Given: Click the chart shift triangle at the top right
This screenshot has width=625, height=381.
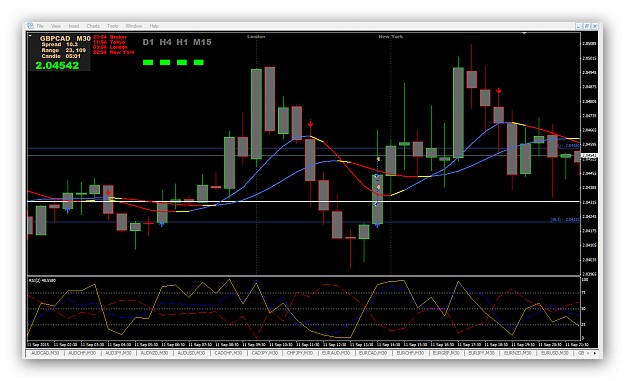Looking at the screenshot, I should point(525,33).
